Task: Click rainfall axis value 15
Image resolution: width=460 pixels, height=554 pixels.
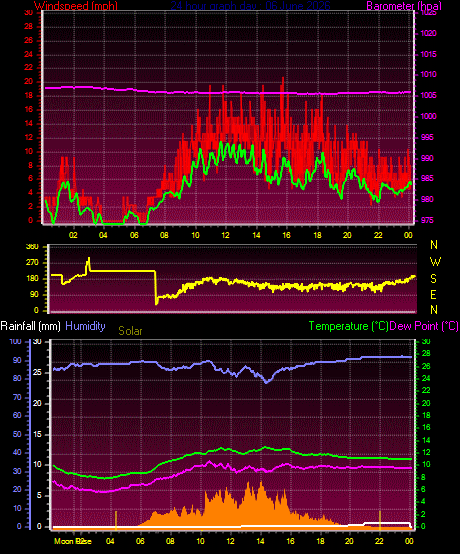Action: pyautogui.click(x=37, y=434)
